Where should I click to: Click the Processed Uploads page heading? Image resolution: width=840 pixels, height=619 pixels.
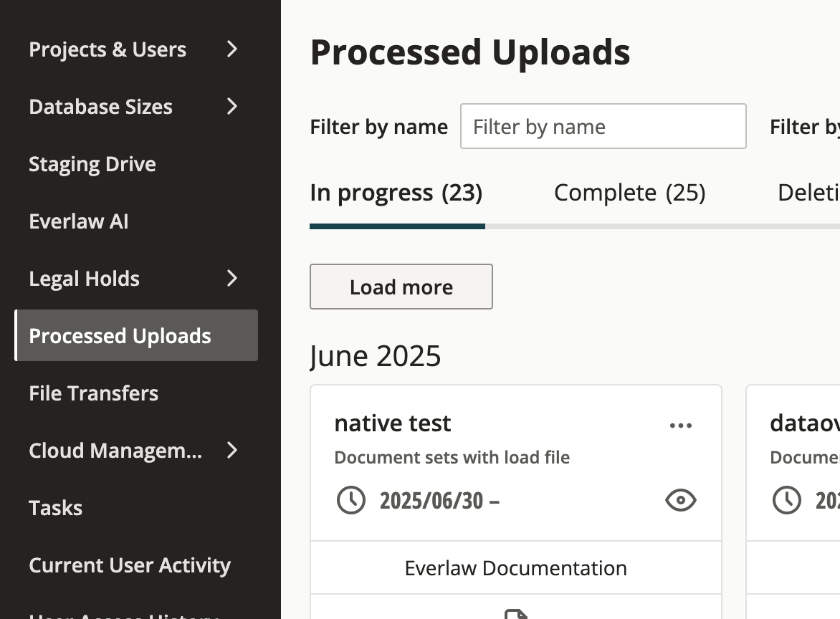(x=470, y=52)
